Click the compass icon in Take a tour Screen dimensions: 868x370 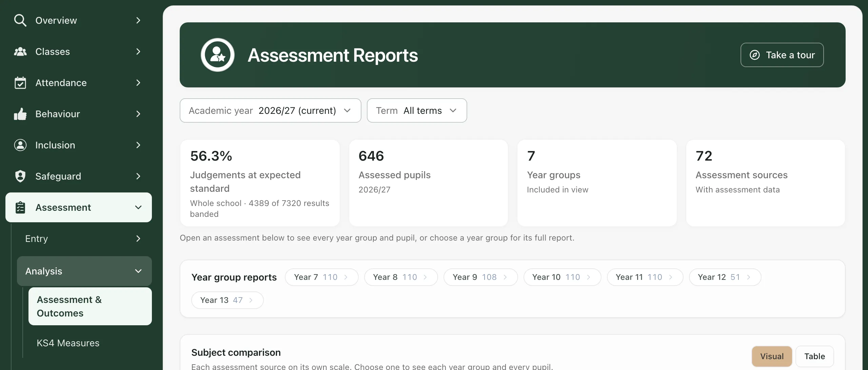click(x=754, y=55)
